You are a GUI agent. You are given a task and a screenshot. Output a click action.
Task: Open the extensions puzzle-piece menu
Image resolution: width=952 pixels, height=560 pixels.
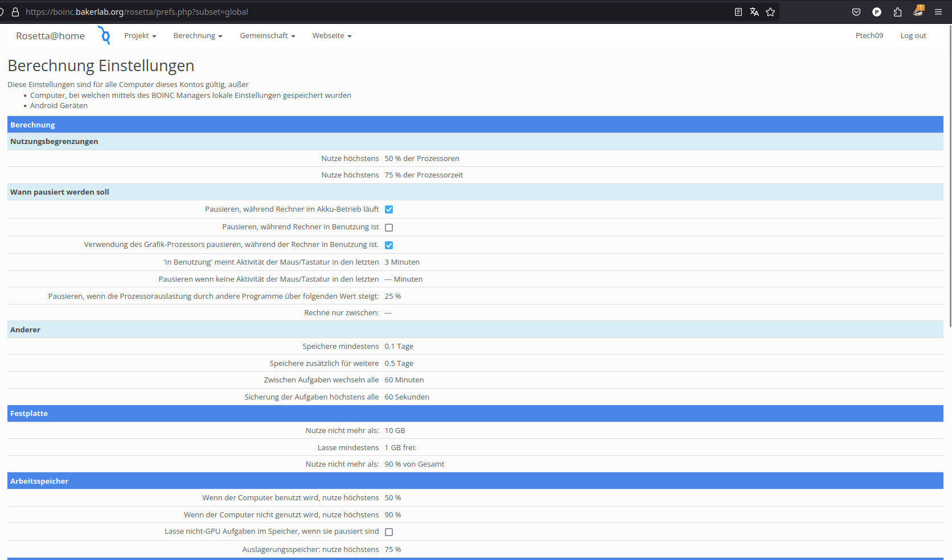click(x=897, y=12)
